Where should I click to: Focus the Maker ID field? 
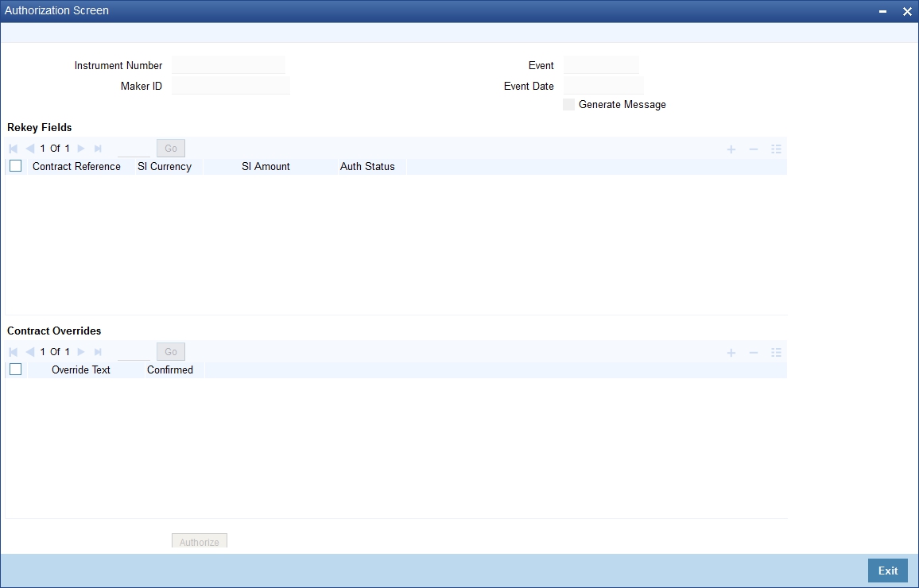click(x=231, y=86)
